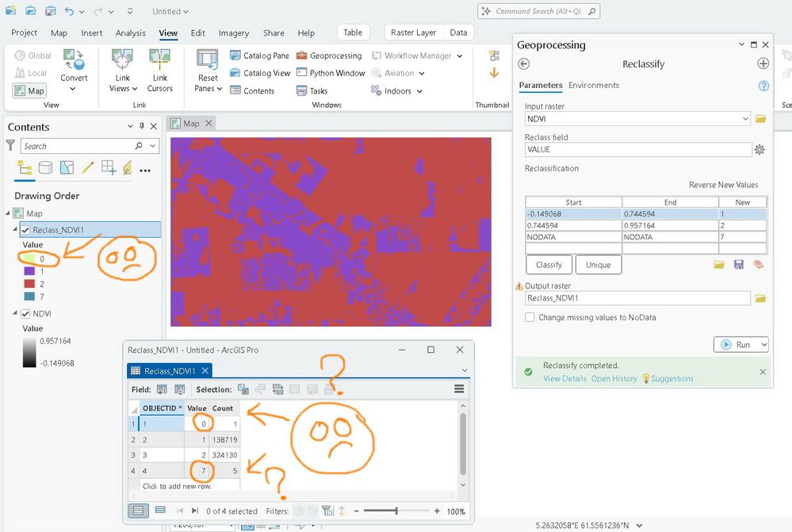This screenshot has height=532, width=792.
Task: Open the Analysis ribbon tab
Action: pos(130,33)
